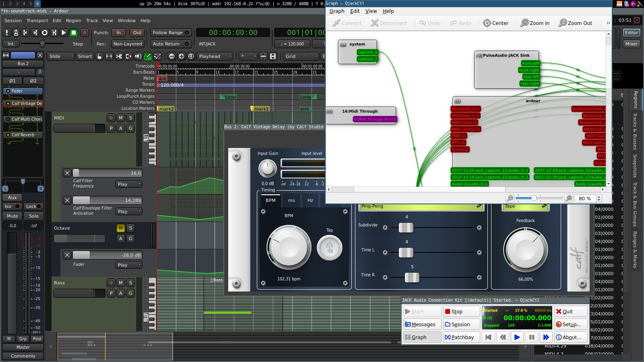
Task: Open the Playhead zoom focus dropdown
Action: coord(215,56)
